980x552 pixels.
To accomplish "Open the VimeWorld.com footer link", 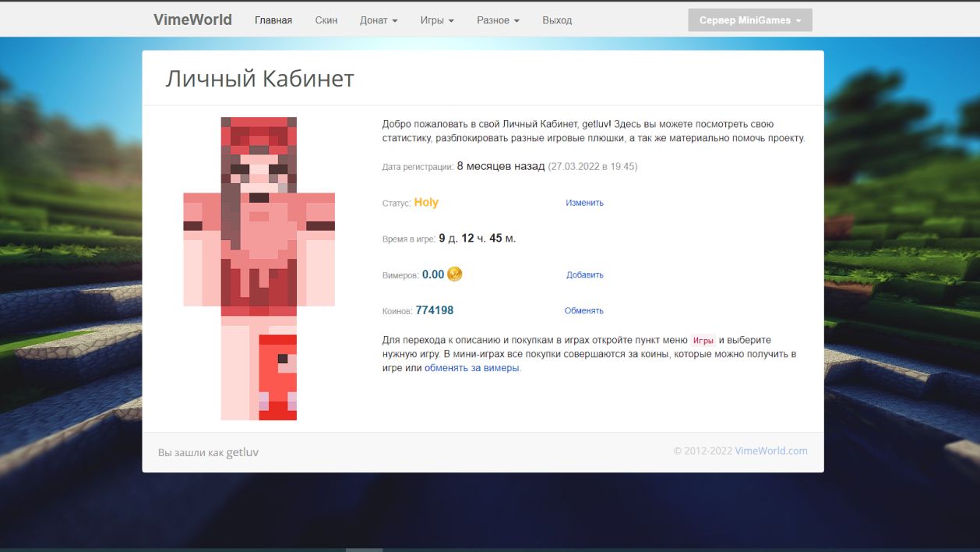I will pos(771,451).
